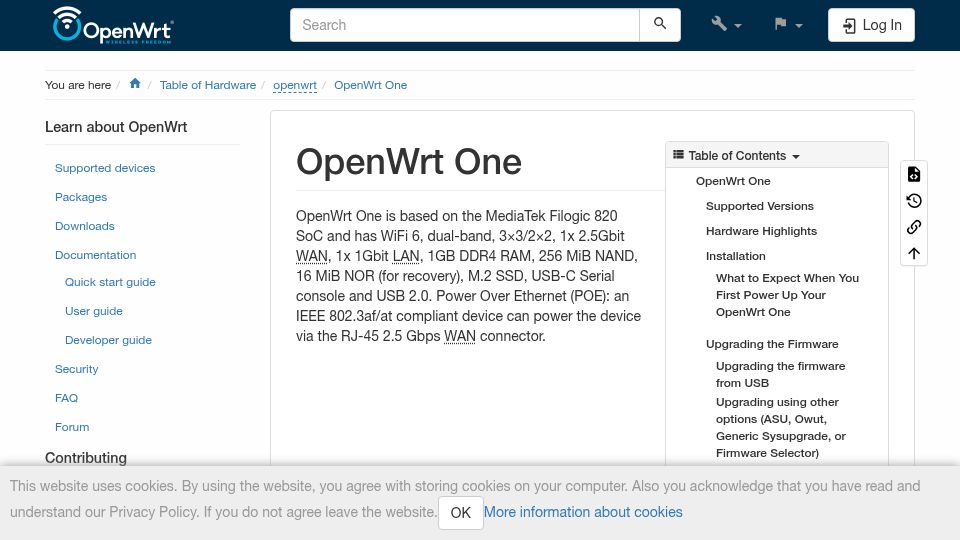Open Downloads sidebar link

tap(84, 226)
